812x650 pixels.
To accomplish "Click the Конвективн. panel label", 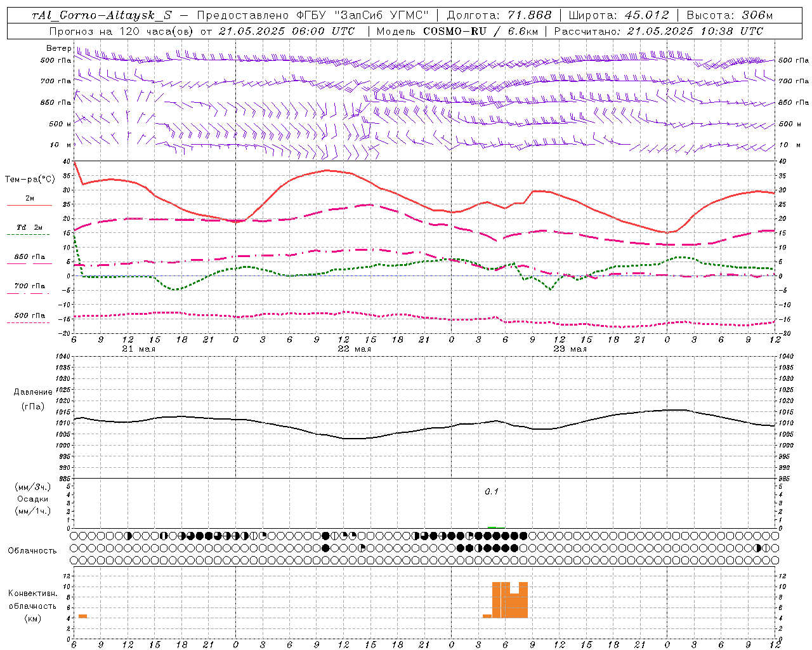I will pos(32,594).
